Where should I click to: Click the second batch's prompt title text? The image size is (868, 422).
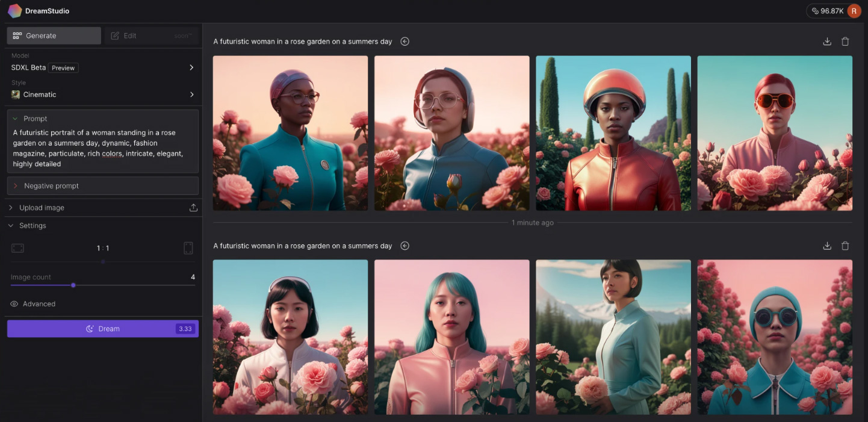(303, 246)
